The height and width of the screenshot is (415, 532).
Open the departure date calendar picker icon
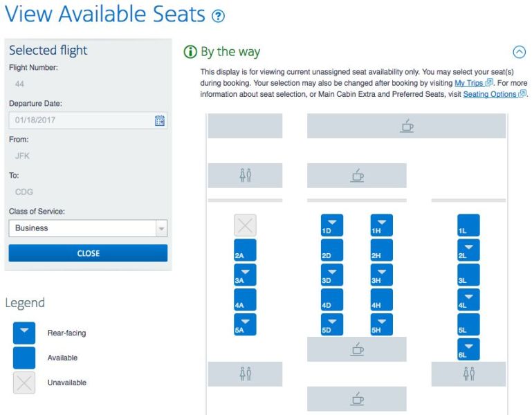[160, 120]
